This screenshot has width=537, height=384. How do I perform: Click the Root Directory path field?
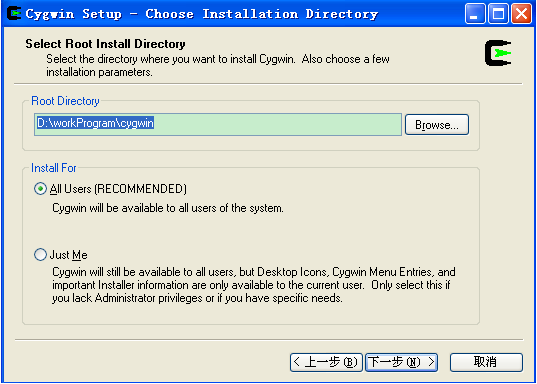pyautogui.click(x=218, y=124)
